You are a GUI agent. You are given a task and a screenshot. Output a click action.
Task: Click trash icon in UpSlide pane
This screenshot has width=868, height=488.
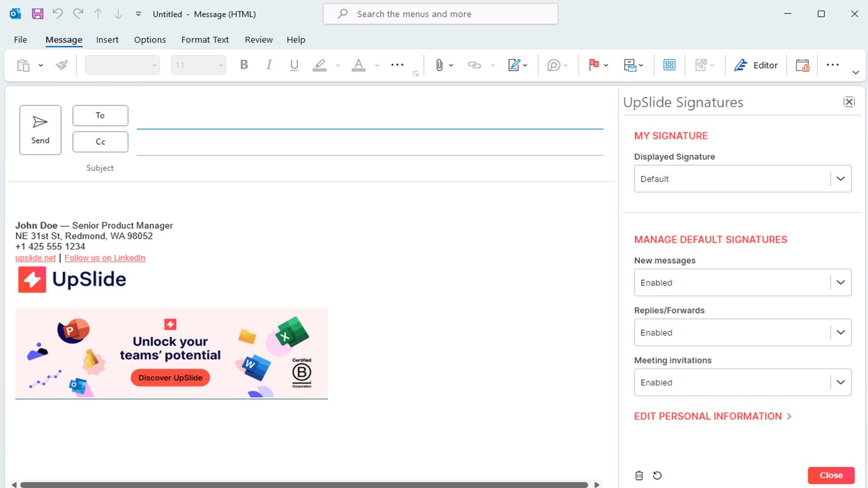639,475
